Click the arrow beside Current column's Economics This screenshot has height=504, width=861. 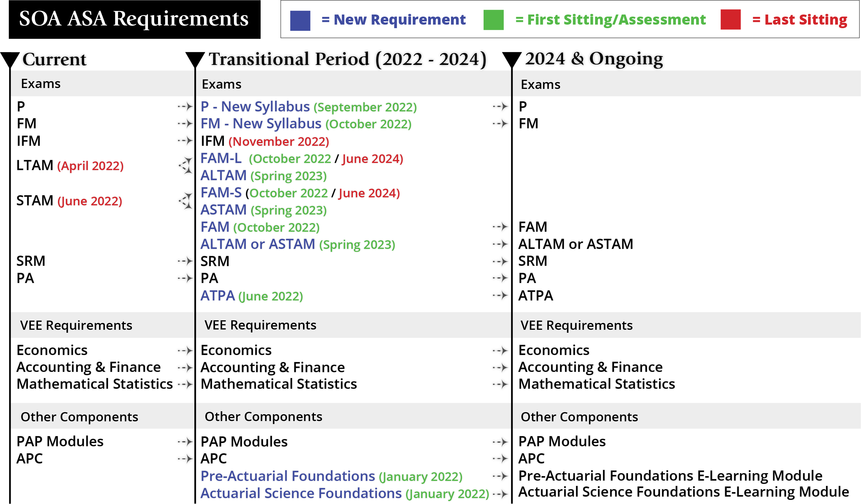click(x=186, y=351)
